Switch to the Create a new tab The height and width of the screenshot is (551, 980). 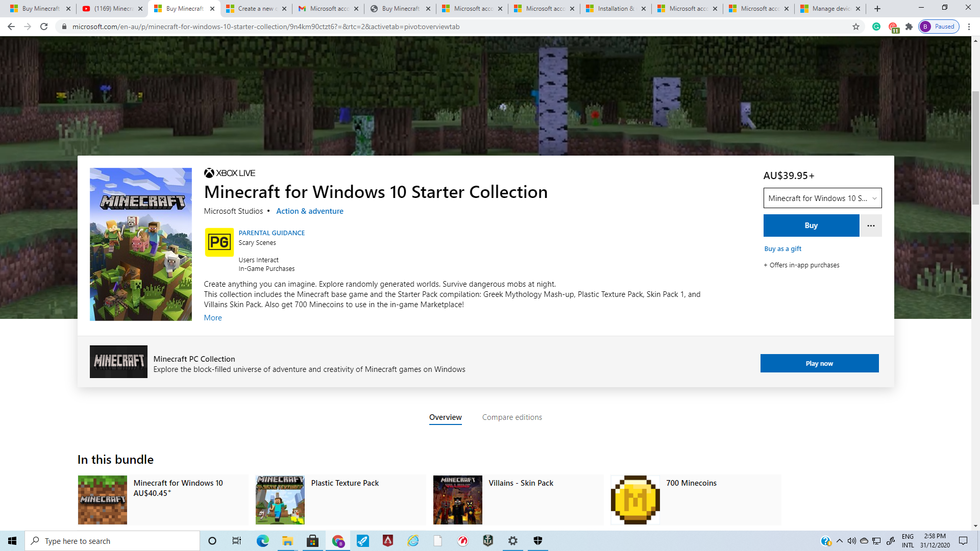coord(256,9)
